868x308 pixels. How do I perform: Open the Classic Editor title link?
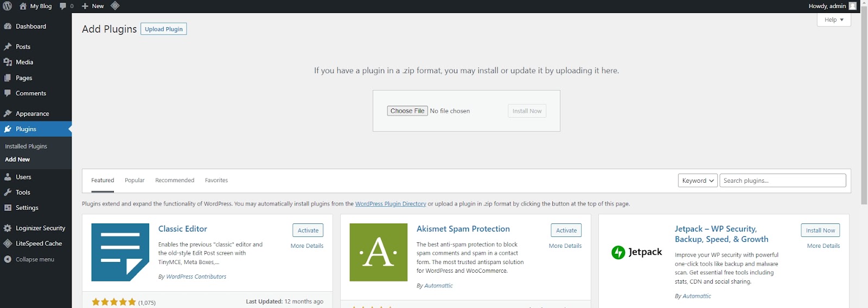click(183, 229)
